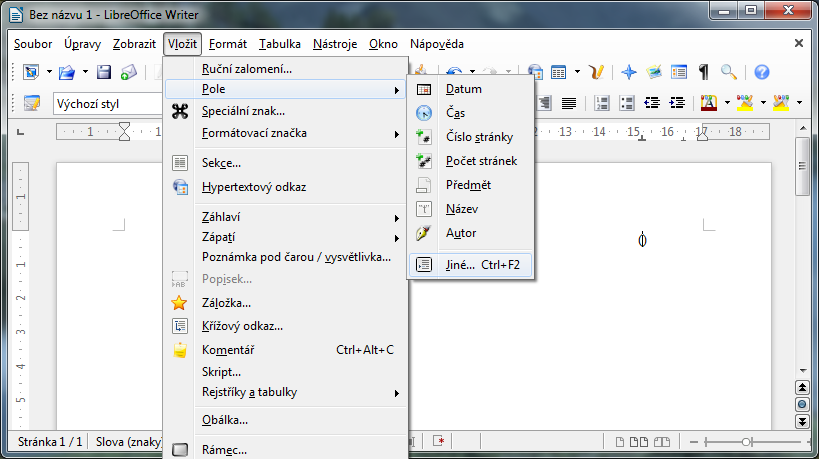This screenshot has height=459, width=819.
Task: Select single-page view layout icon
Action: point(619,442)
